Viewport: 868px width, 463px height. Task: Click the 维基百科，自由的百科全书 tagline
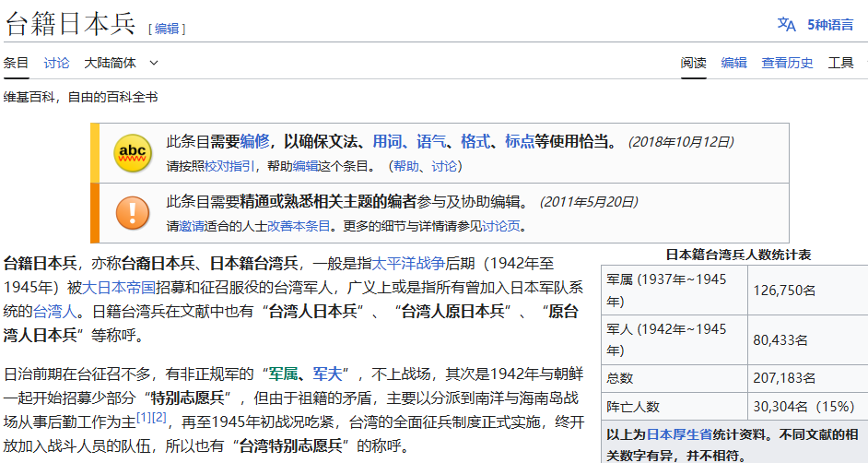point(81,97)
